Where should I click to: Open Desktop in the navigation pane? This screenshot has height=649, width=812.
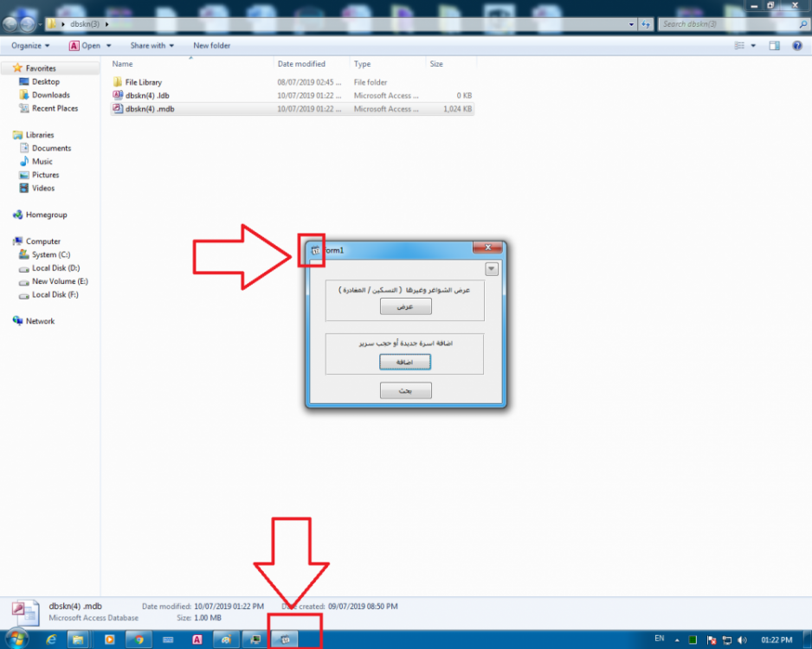(x=46, y=81)
